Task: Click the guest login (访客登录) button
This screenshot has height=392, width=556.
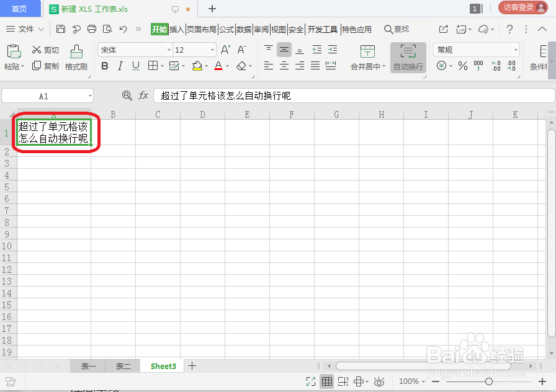Action: point(523,7)
